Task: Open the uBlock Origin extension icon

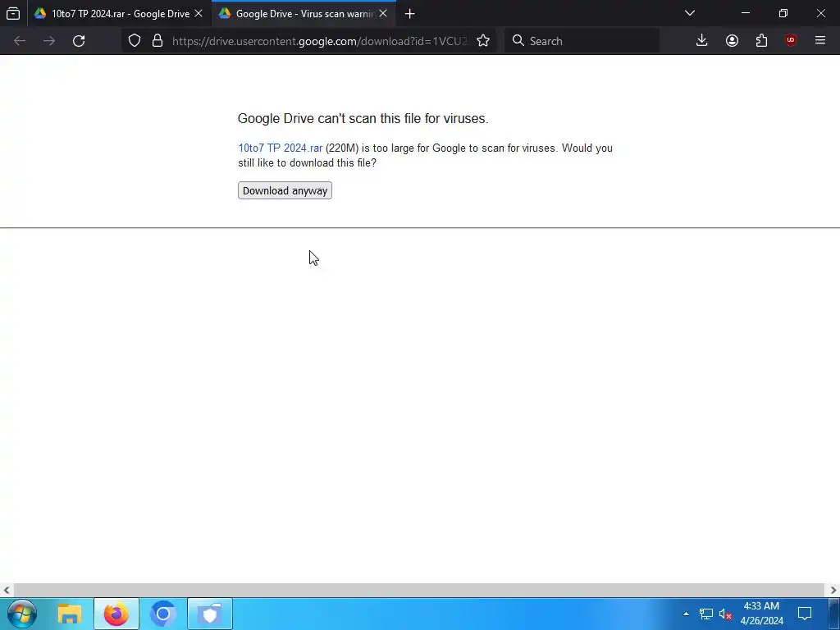Action: tap(791, 41)
